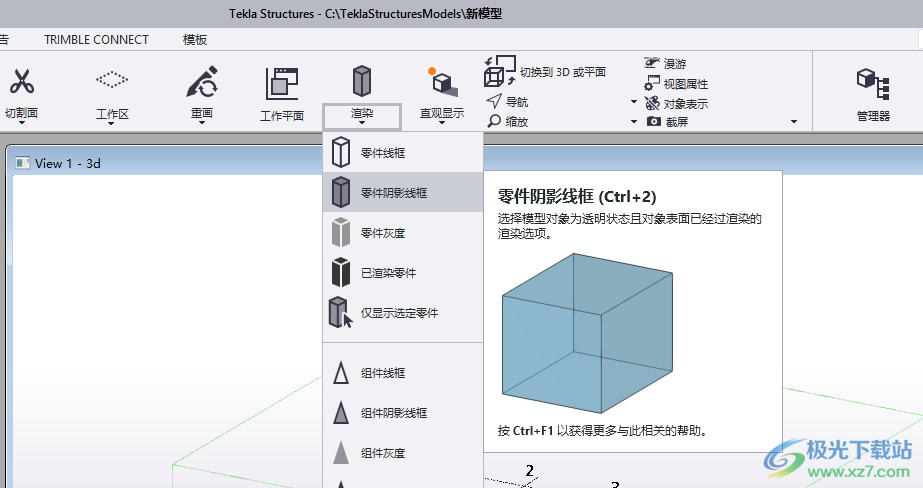Click the 视图属性 label
Image resolution: width=923 pixels, height=488 pixels.
click(686, 84)
